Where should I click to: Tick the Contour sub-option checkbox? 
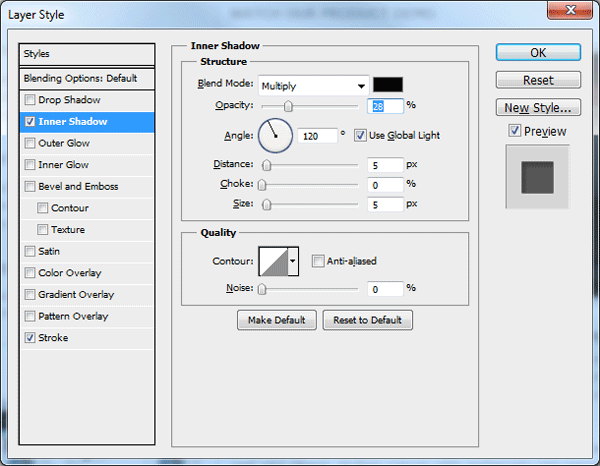coord(42,208)
